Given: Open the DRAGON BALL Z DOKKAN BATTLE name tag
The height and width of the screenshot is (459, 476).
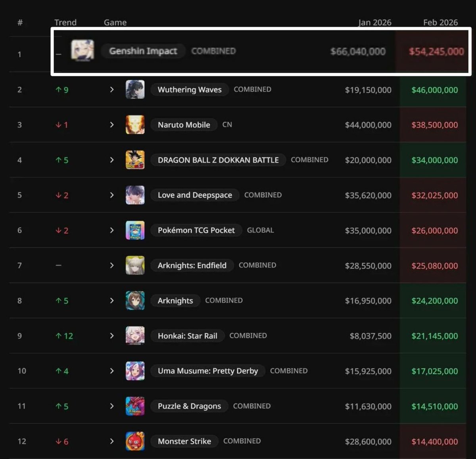Looking at the screenshot, I should tap(218, 160).
